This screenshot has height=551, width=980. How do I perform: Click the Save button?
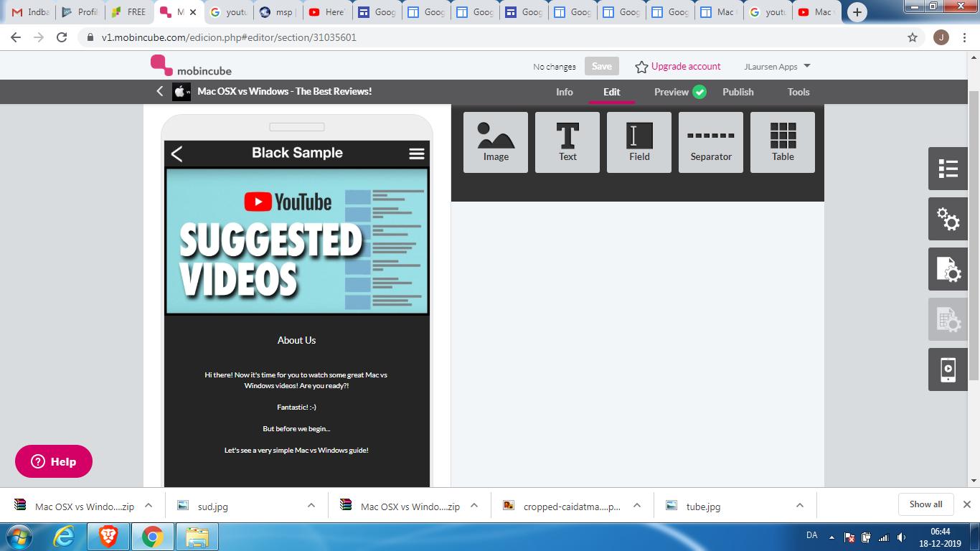coord(602,66)
